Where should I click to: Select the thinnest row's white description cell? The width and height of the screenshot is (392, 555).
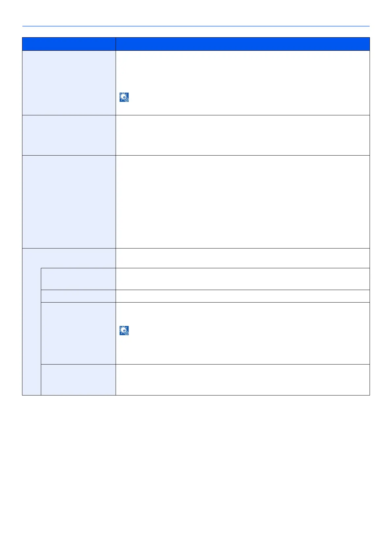coord(242,296)
